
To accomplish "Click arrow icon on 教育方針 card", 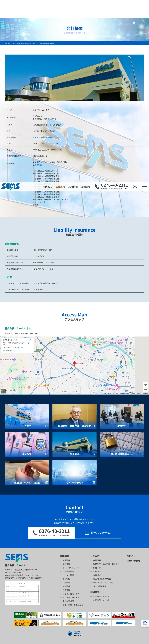I will coord(142,426).
